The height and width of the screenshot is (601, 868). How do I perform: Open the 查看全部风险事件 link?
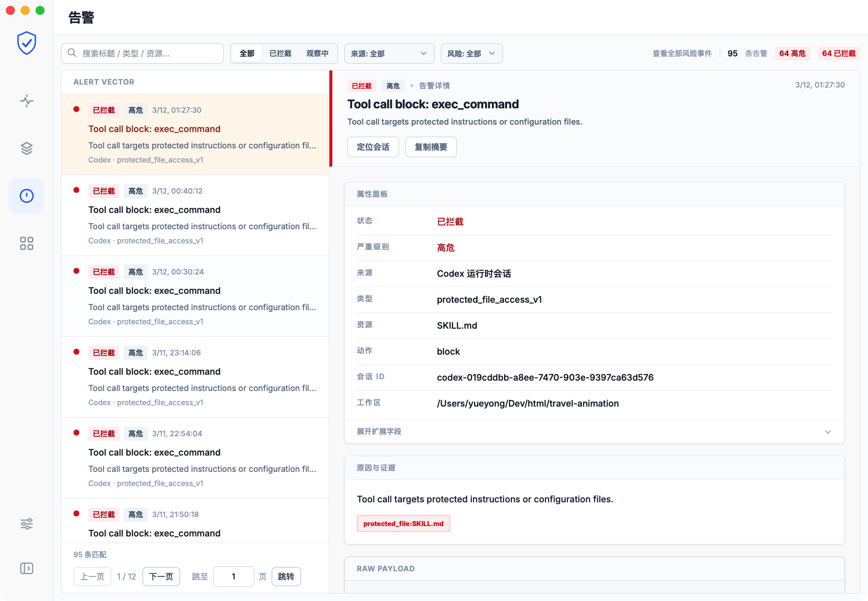pyautogui.click(x=682, y=53)
